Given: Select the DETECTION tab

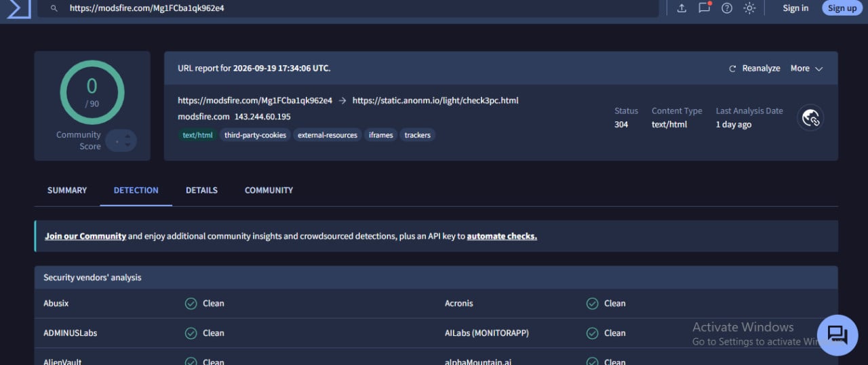Looking at the screenshot, I should (136, 191).
